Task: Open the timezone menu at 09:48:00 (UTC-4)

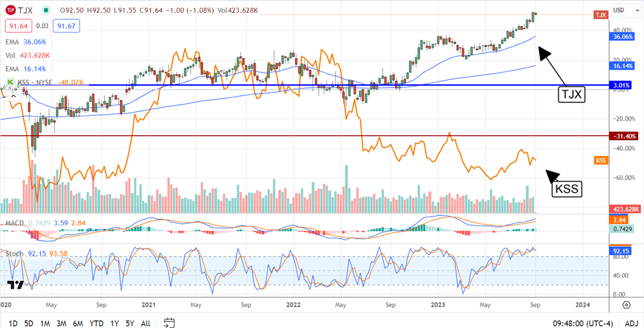Action: point(585,322)
